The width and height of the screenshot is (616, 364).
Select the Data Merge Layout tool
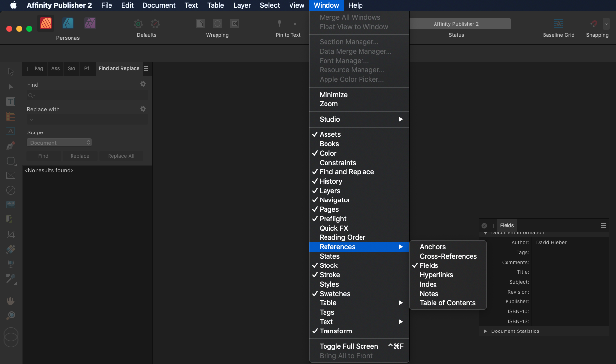11,220
